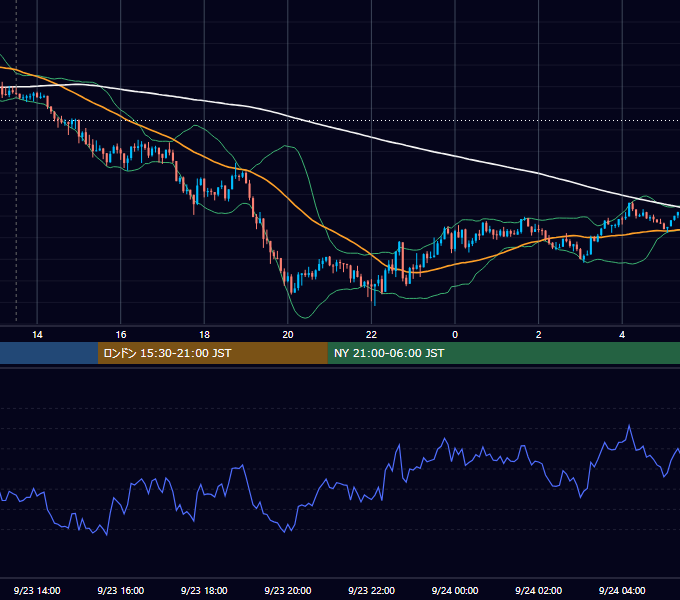Click the 9/23 20:00 date label
This screenshot has width=680, height=600.
click(x=288, y=590)
